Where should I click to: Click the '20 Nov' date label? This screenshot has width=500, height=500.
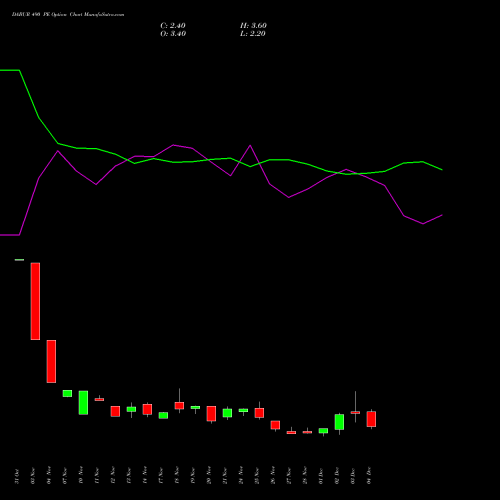pyautogui.click(x=209, y=476)
